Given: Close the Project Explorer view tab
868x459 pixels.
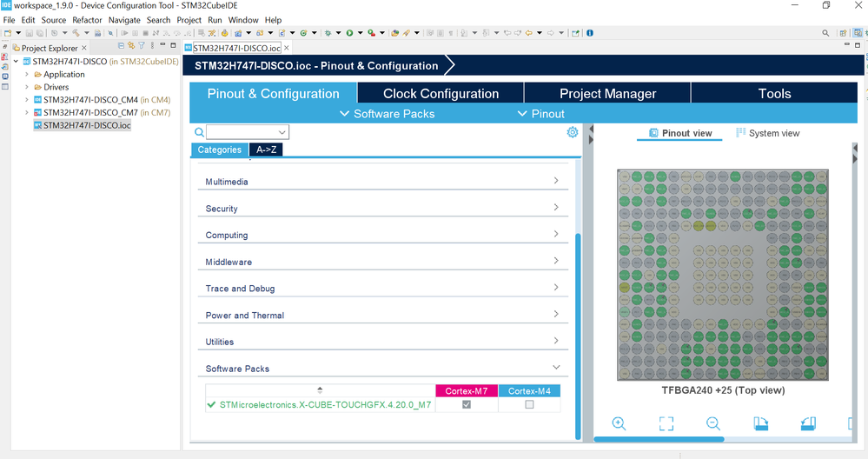Looking at the screenshot, I should pyautogui.click(x=84, y=48).
